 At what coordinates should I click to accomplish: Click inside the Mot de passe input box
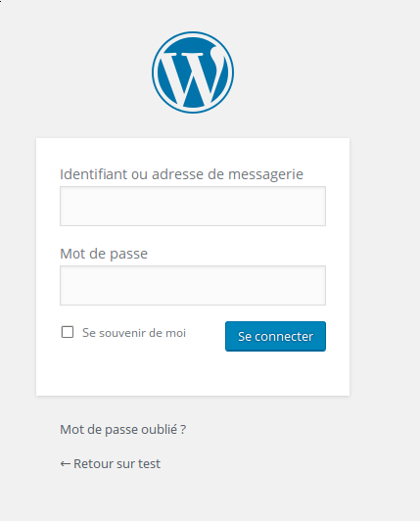[x=193, y=285]
